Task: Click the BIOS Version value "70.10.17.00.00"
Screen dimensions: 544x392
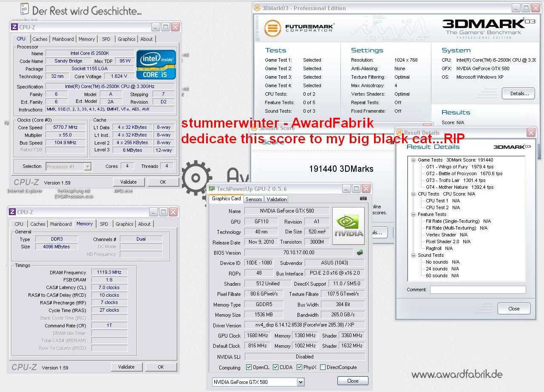Action: click(299, 253)
